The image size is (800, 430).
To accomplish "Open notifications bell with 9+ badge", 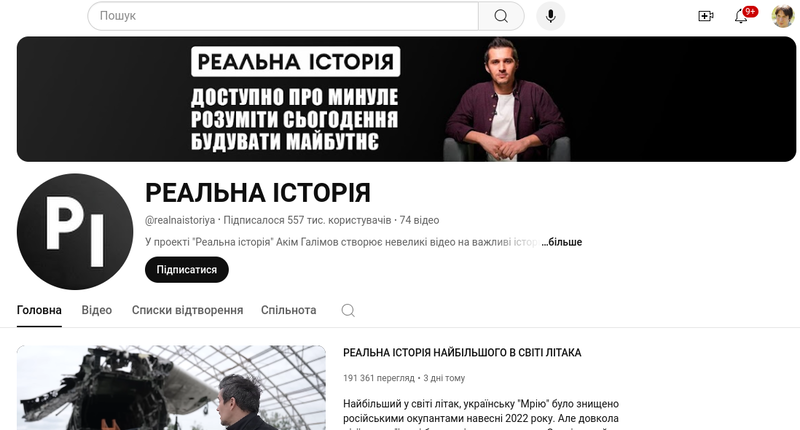I will point(741,16).
